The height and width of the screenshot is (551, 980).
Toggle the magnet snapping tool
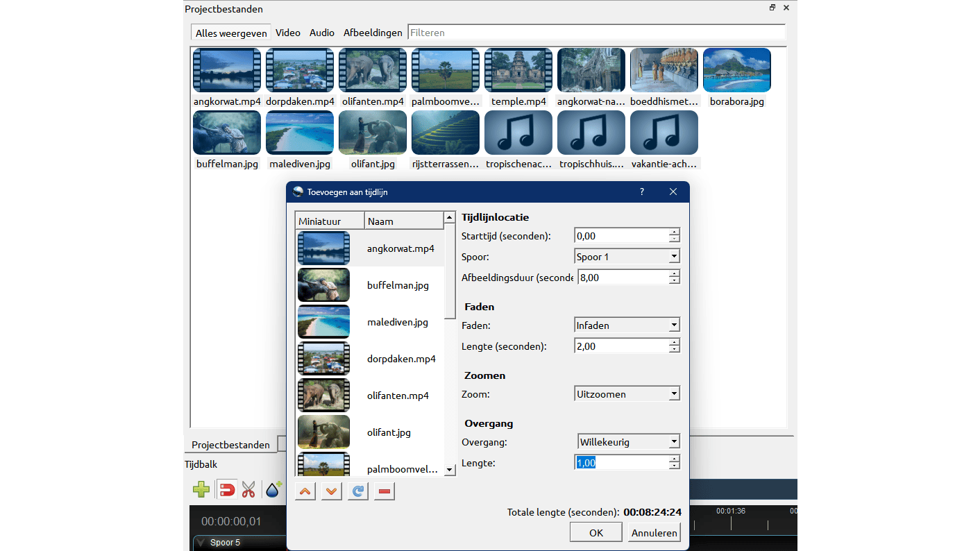click(227, 490)
